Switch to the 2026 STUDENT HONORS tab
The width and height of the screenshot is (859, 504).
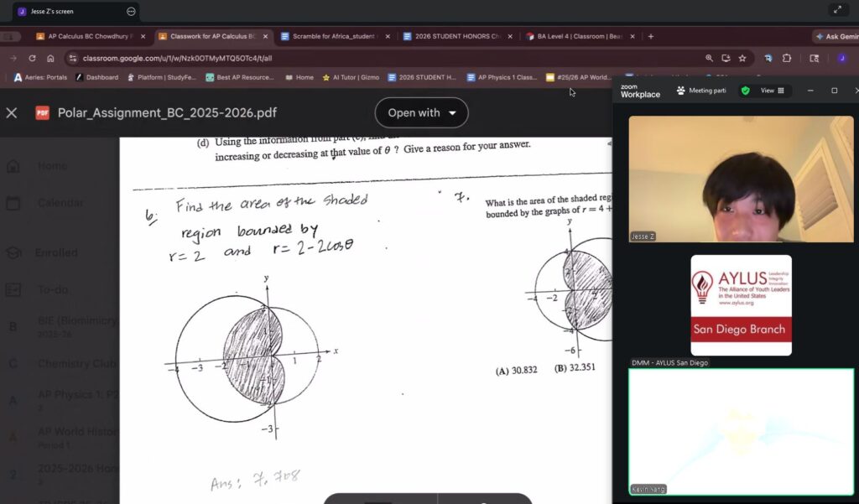(x=456, y=36)
